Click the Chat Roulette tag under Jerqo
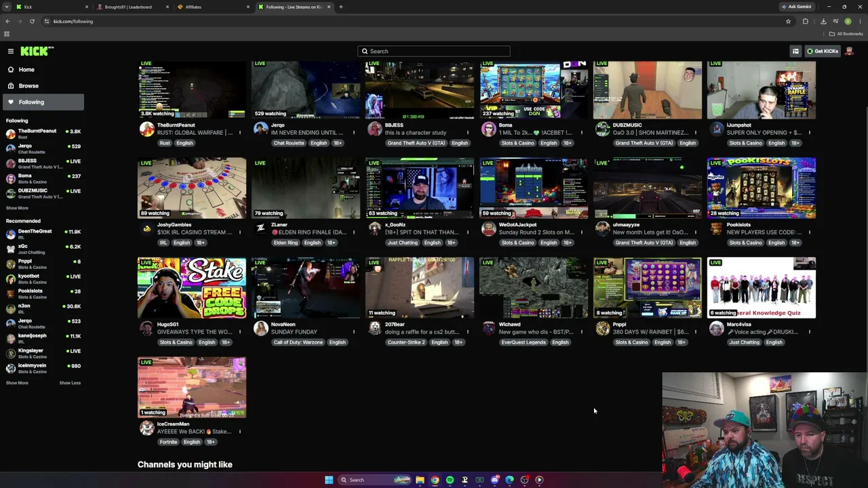The height and width of the screenshot is (488, 868). [289, 144]
